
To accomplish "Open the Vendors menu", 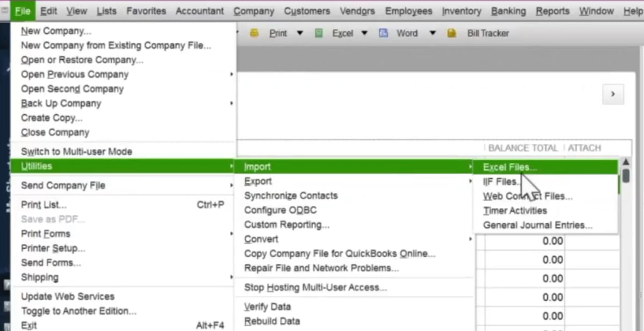I will 357,11.
